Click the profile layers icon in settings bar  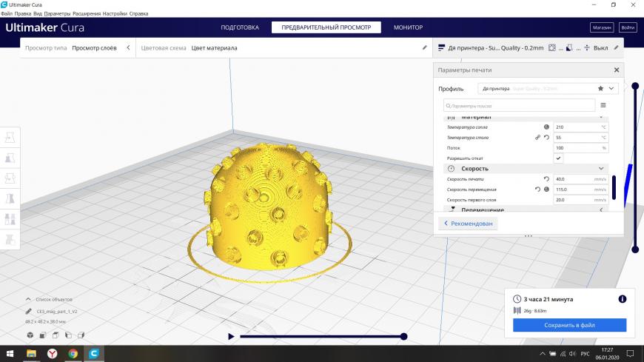[x=441, y=47]
